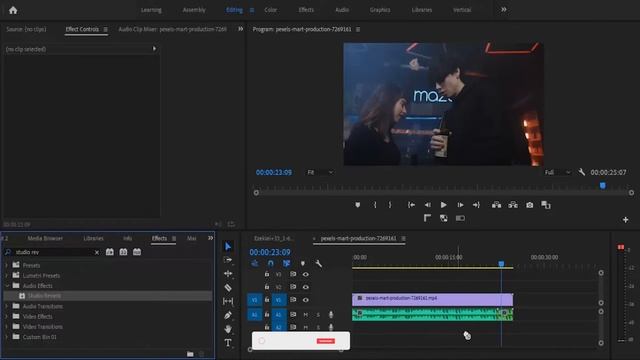640x360 pixels.
Task: Switch to the Color workspace
Action: 271,10
